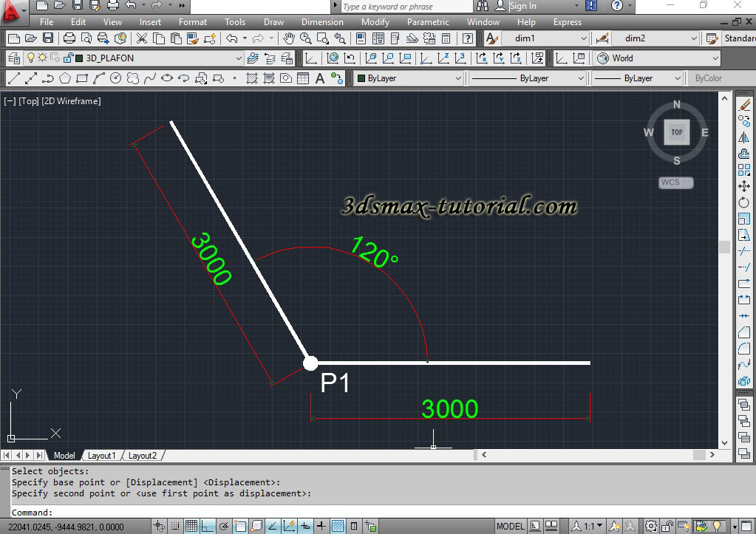Click the vertical scrollbar down arrow
This screenshot has height=534, width=756.
click(x=724, y=443)
